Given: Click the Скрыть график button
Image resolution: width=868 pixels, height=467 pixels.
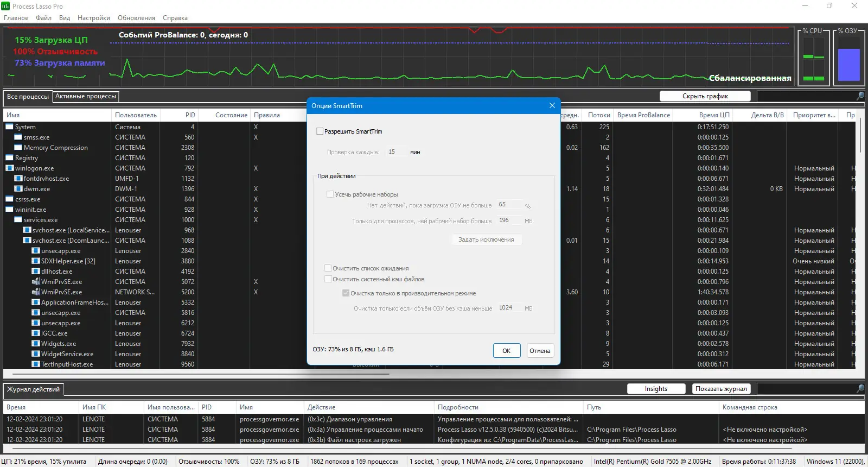Looking at the screenshot, I should pyautogui.click(x=705, y=96).
